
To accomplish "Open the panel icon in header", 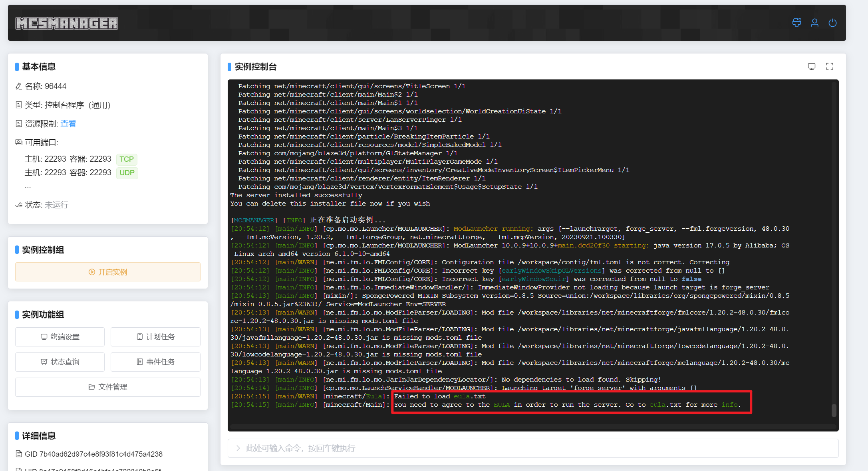I will 796,23.
